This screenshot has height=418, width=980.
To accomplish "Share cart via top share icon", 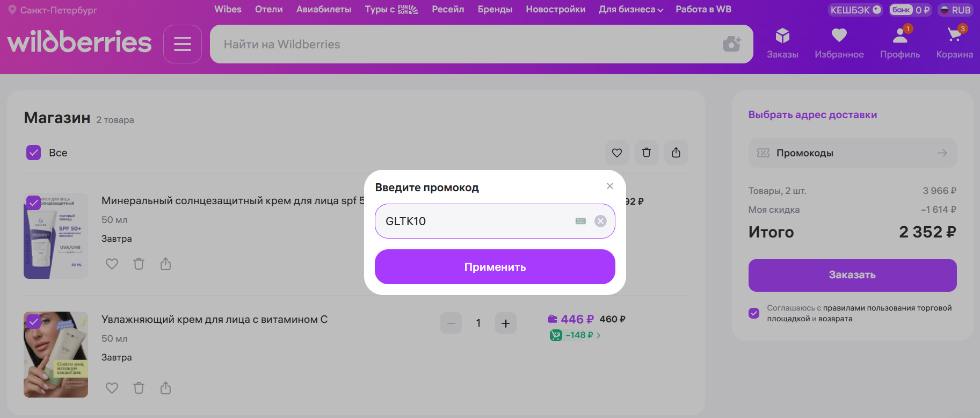I will coord(676,153).
